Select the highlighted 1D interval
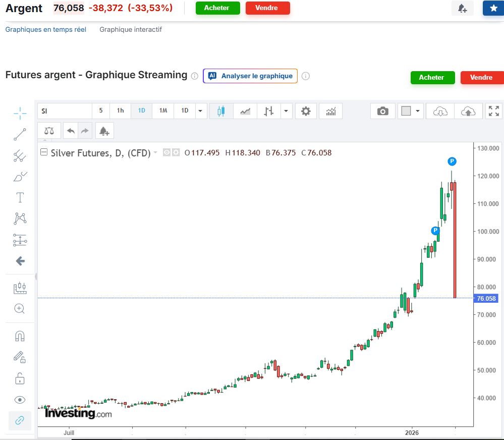The width and height of the screenshot is (504, 440). 141,111
